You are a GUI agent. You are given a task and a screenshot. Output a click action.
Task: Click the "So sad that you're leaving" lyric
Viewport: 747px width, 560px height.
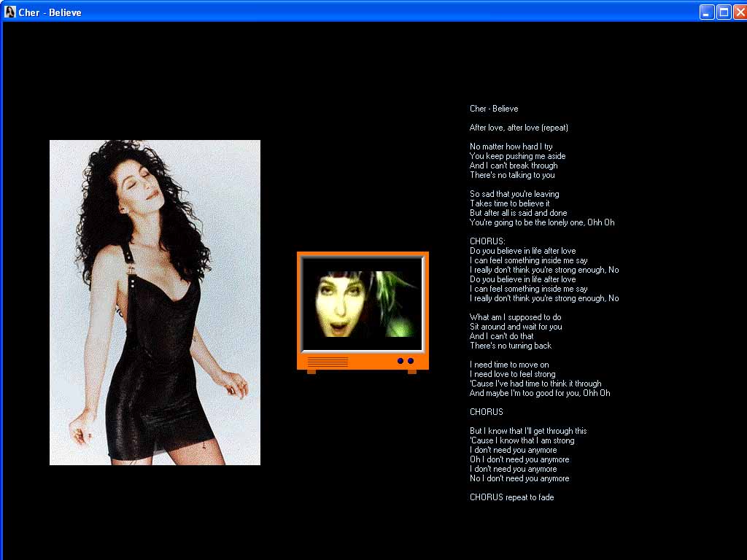(x=514, y=194)
